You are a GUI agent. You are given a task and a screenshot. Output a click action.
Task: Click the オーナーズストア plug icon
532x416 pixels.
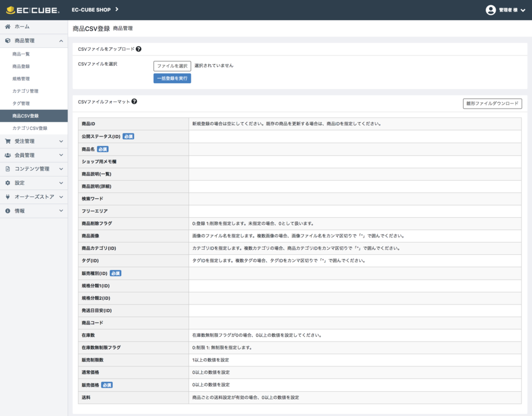click(8, 196)
